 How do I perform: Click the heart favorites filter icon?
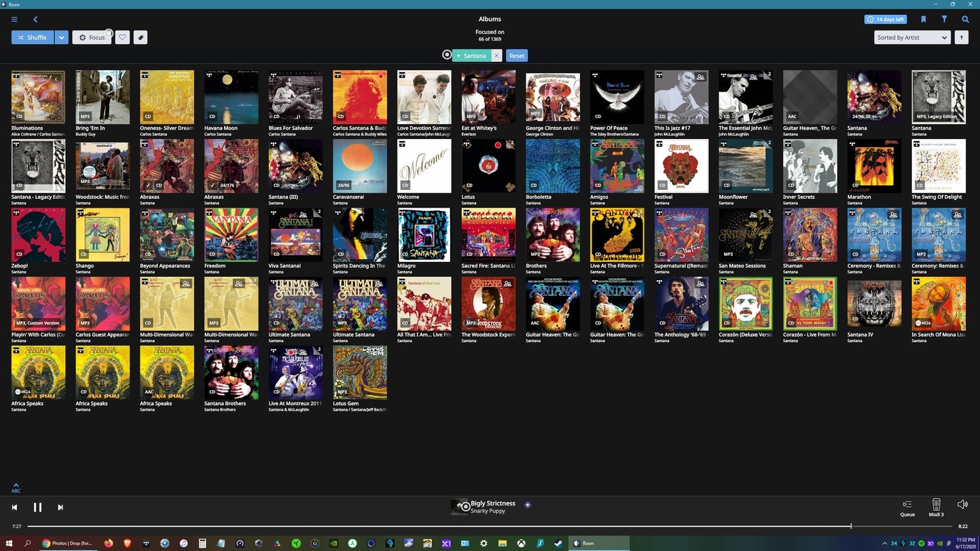(x=122, y=37)
